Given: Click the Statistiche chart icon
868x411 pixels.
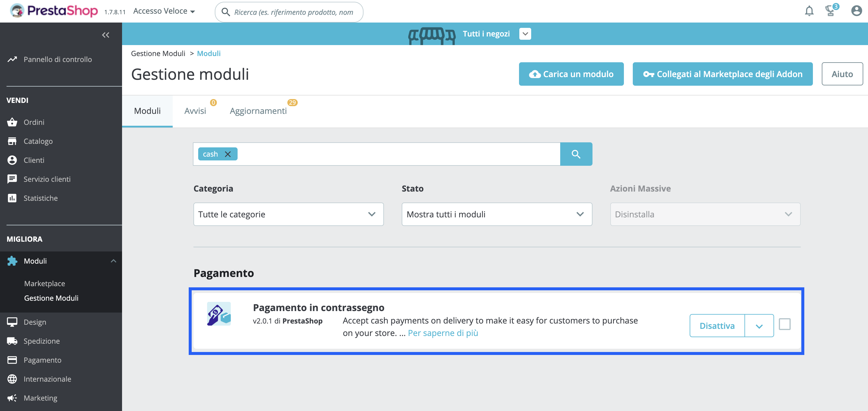Looking at the screenshot, I should 12,198.
